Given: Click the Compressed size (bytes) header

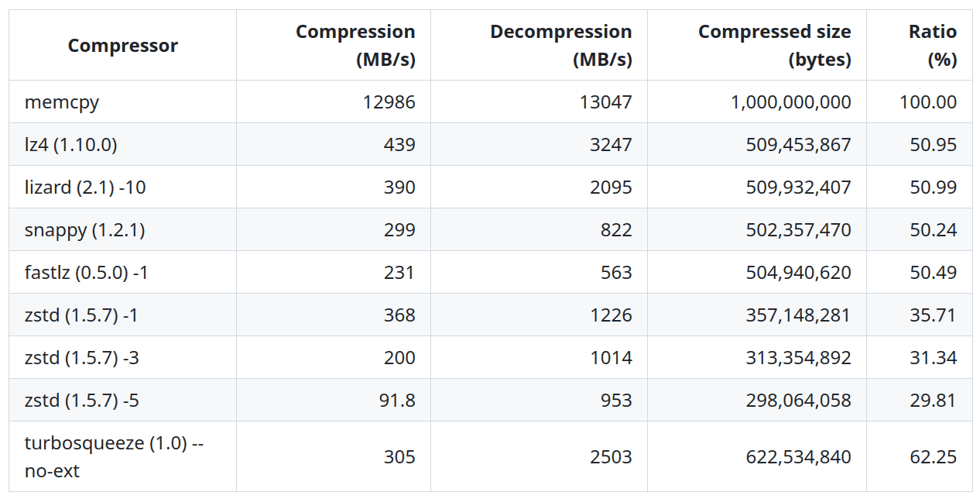Looking at the screenshot, I should (x=774, y=46).
